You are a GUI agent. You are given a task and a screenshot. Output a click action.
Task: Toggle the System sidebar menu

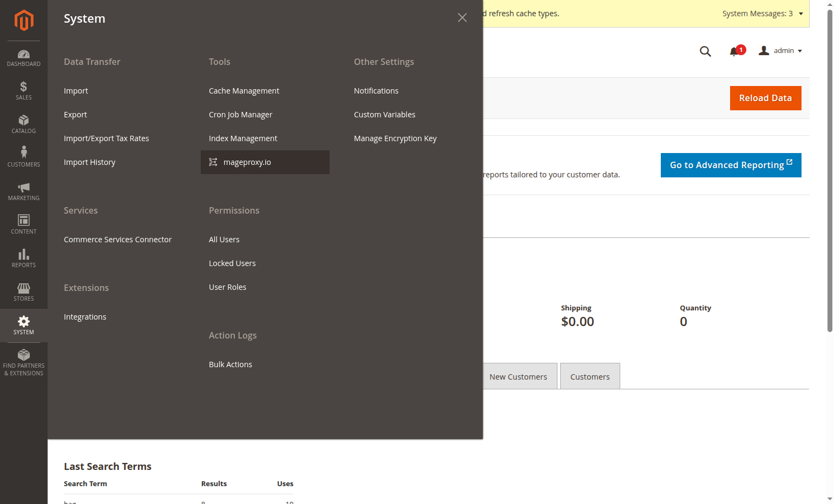24,326
